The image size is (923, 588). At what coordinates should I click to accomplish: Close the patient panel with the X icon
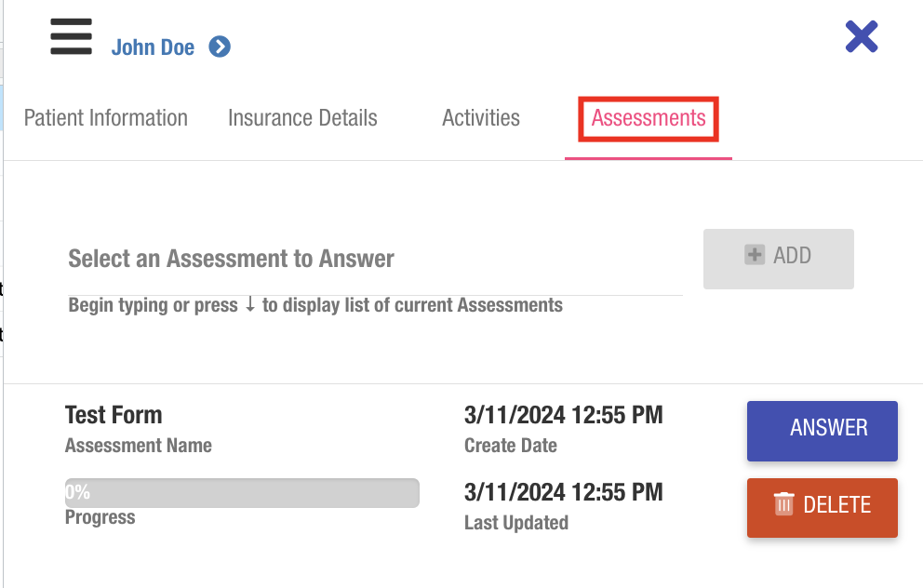coord(862,37)
